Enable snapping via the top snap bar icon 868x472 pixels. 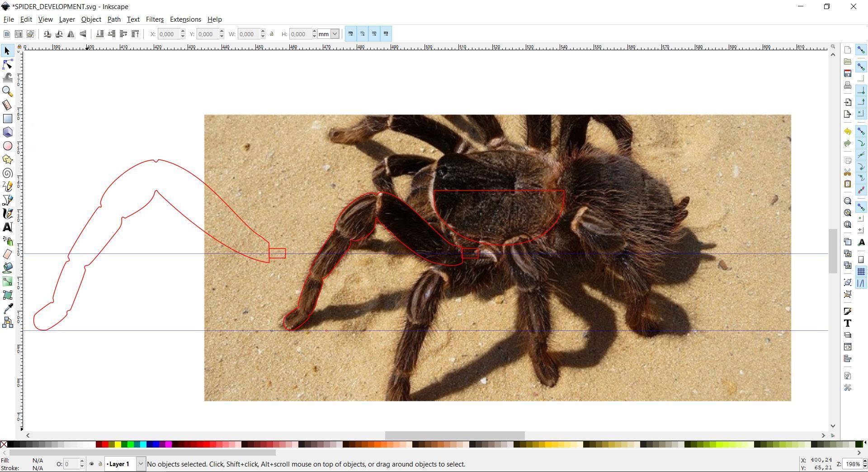[862, 50]
